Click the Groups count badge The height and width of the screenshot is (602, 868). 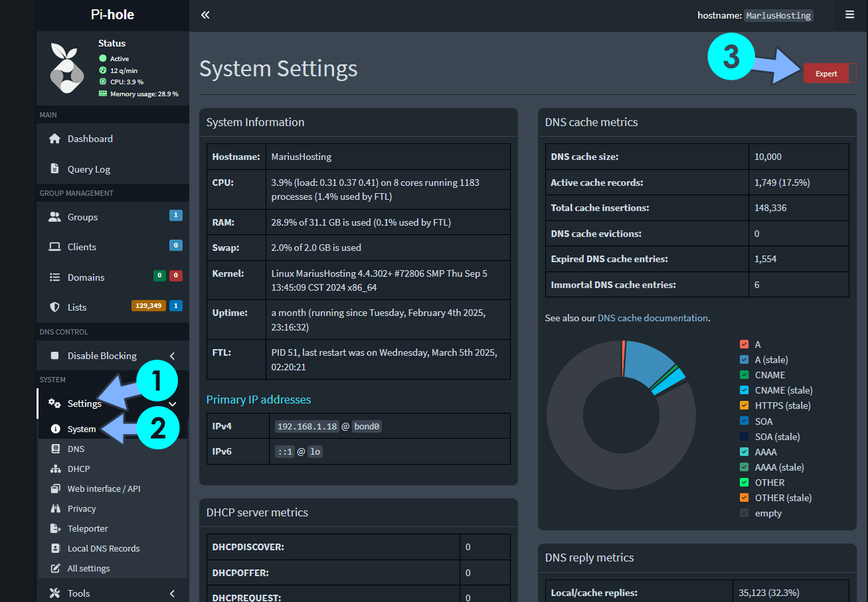coord(176,215)
